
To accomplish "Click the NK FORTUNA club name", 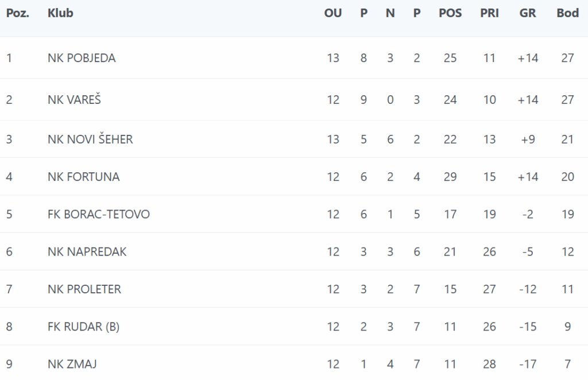I will (x=84, y=176).
